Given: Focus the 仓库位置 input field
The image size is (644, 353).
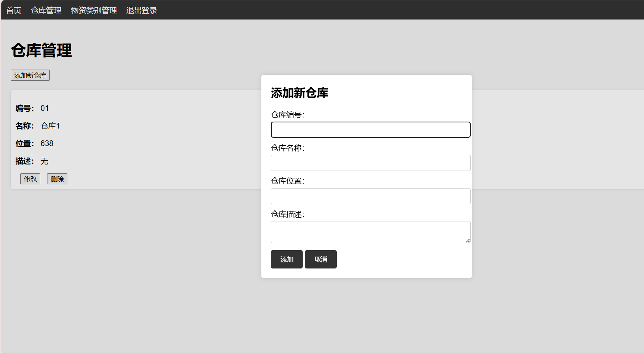Looking at the screenshot, I should point(370,196).
